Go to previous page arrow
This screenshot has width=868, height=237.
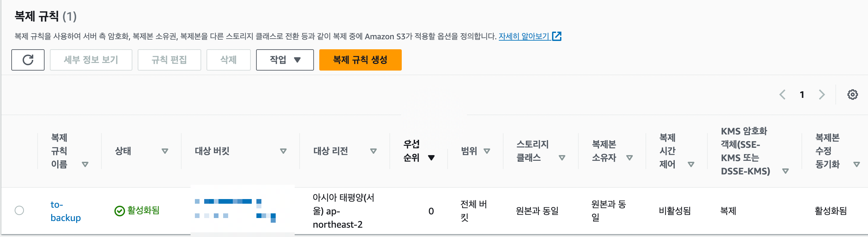783,95
